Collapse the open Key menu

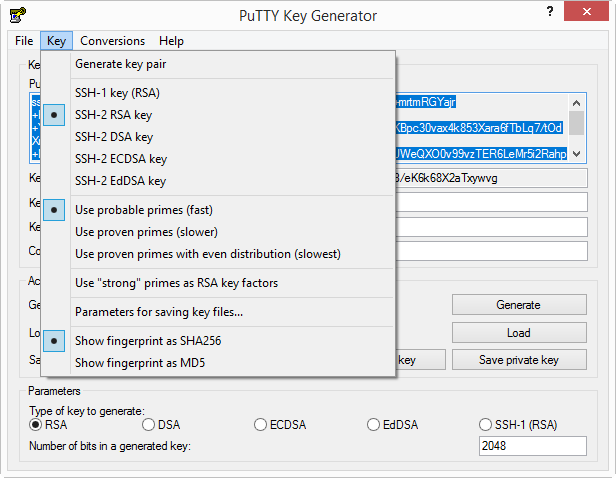point(56,41)
